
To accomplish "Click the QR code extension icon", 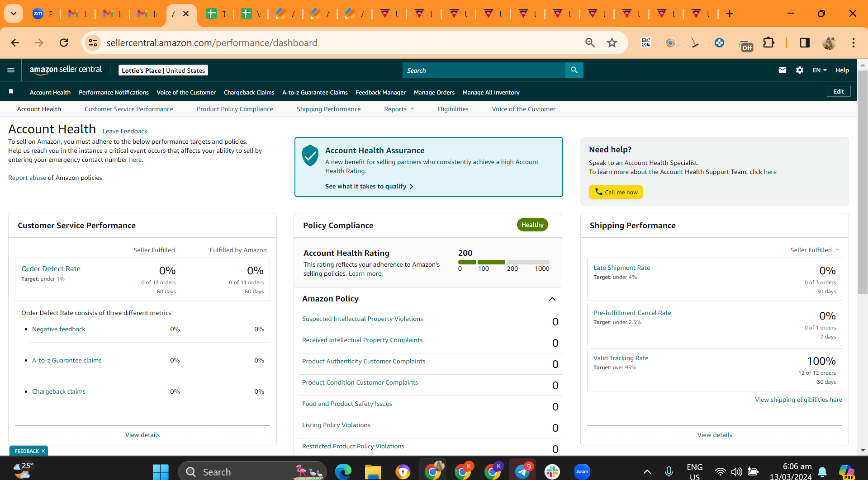I will coord(646,42).
